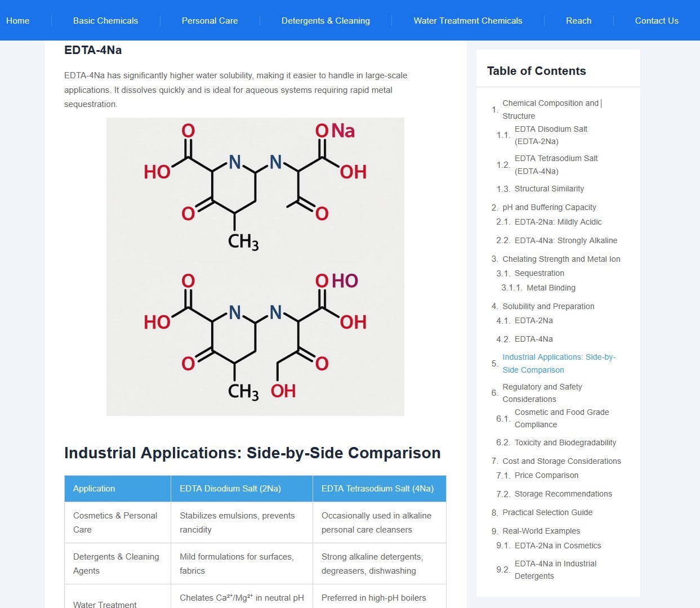Open Structural Similarity in table of contents
Screen dimensions: 700x608
549,189
